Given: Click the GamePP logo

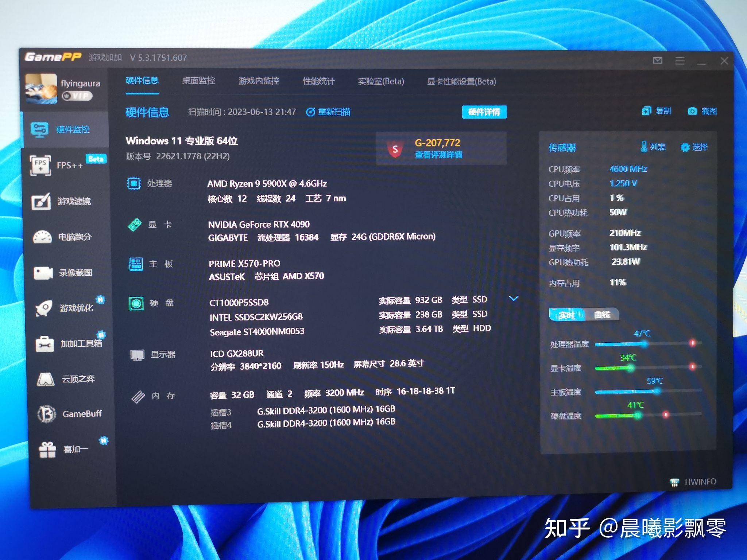Looking at the screenshot, I should pos(53,57).
